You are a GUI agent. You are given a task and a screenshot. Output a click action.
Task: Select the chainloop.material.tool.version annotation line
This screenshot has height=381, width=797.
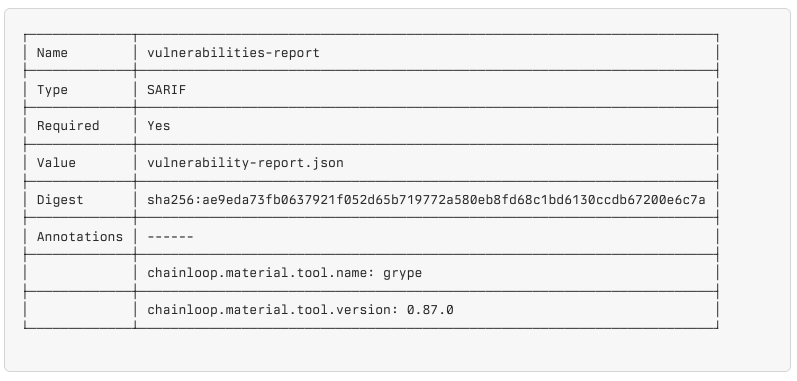click(300, 310)
